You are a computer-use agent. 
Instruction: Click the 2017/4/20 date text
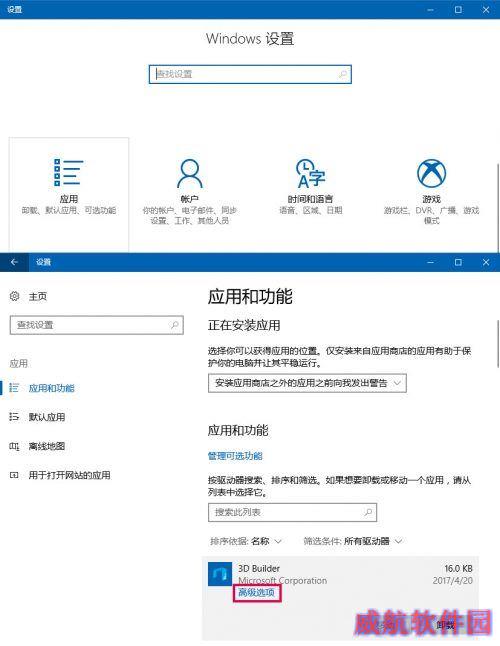(453, 580)
